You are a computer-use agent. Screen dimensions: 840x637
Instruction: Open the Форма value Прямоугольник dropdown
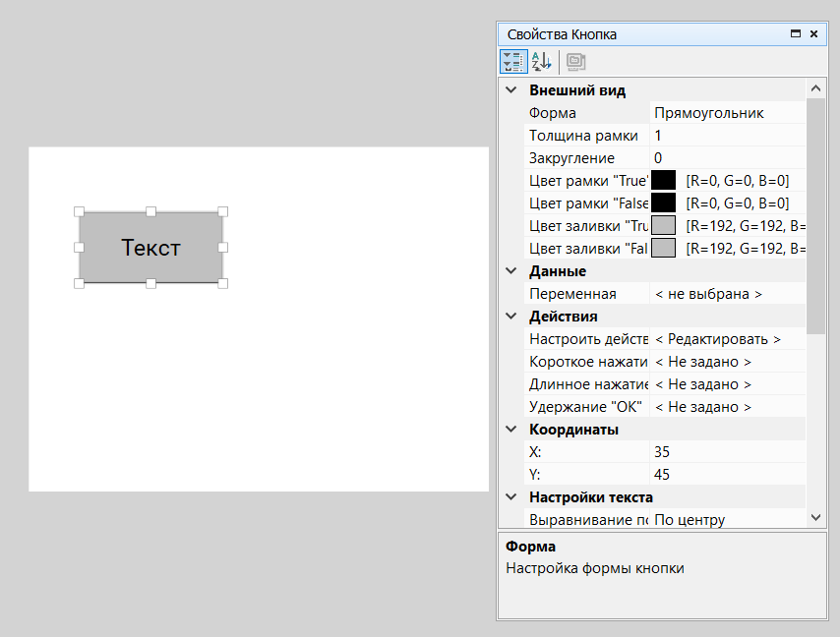727,113
